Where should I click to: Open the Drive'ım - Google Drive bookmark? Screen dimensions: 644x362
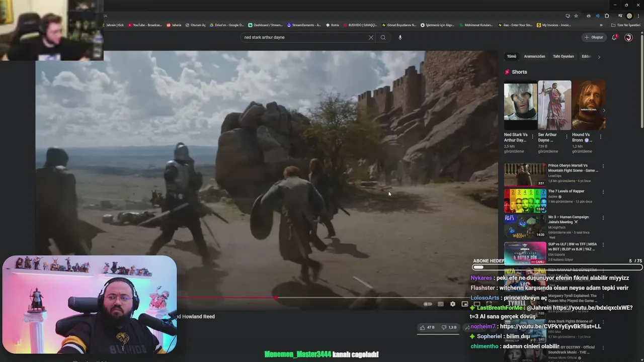(x=226, y=25)
